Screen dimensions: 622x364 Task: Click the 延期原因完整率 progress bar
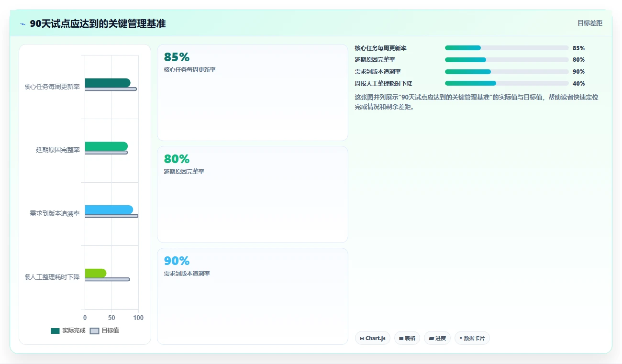(507, 60)
